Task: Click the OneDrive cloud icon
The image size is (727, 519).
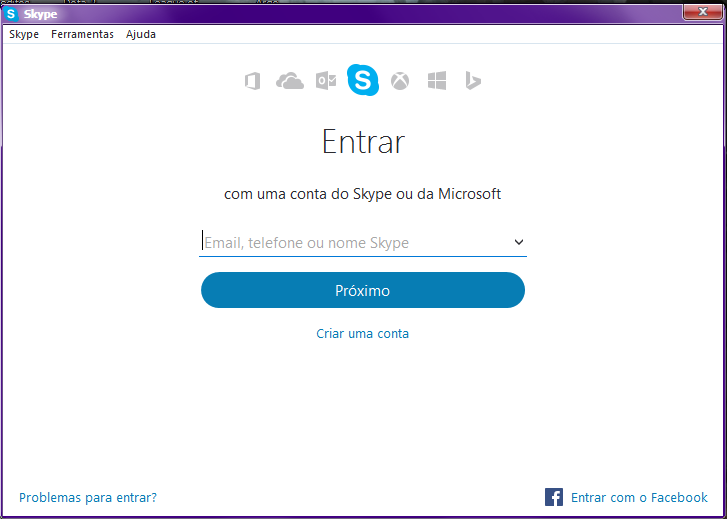Action: 290,81
